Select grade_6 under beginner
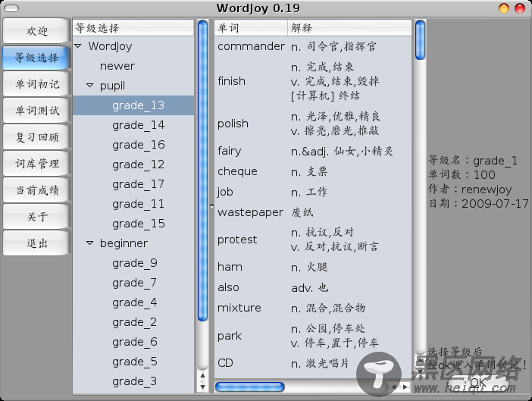The image size is (532, 401). coord(133,342)
